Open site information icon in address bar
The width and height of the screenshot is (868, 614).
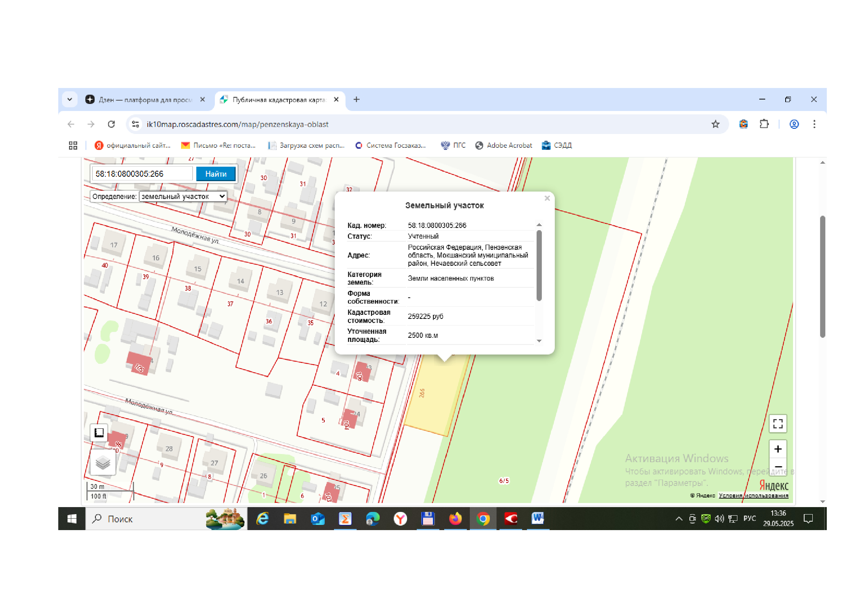pos(135,124)
